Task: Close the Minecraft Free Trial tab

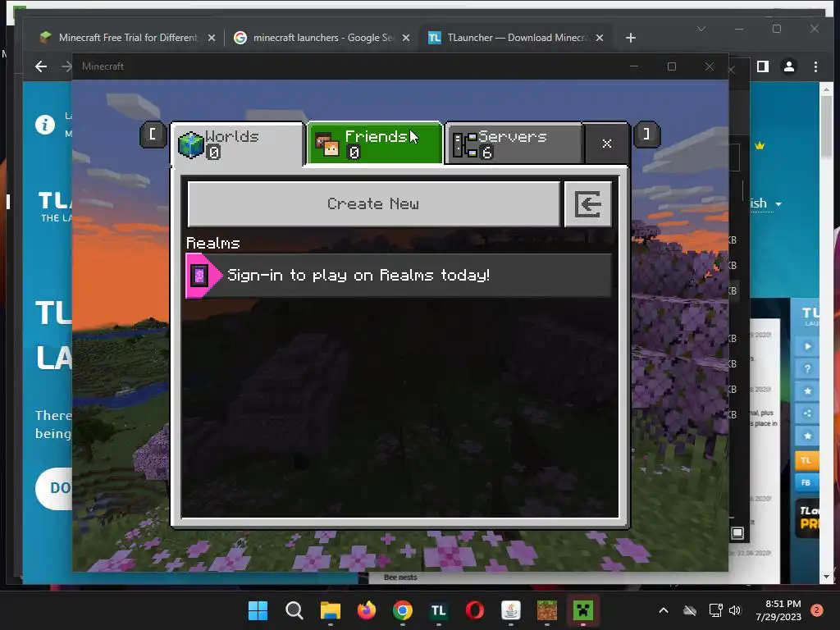Action: tap(212, 38)
